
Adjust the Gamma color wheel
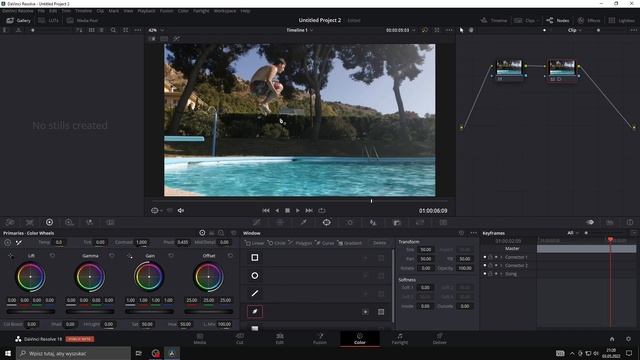(x=90, y=277)
